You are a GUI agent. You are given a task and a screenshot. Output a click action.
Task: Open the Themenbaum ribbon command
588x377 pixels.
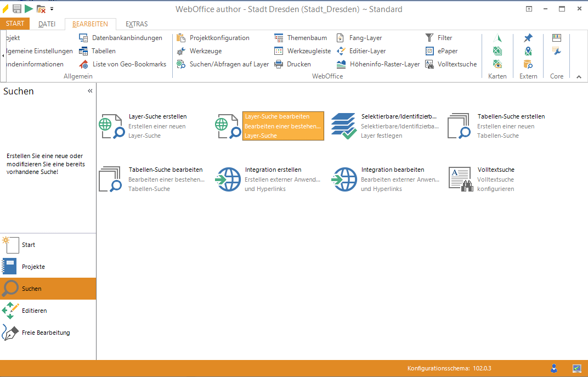tap(301, 38)
